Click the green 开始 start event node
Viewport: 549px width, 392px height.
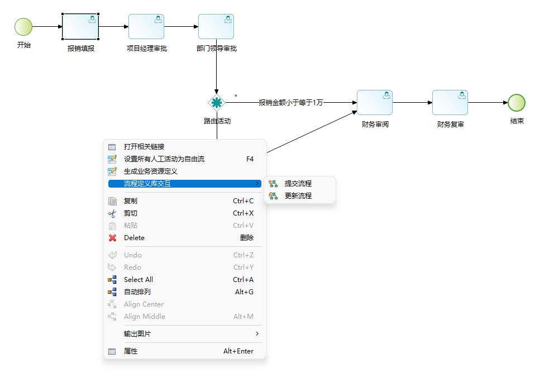pyautogui.click(x=23, y=26)
